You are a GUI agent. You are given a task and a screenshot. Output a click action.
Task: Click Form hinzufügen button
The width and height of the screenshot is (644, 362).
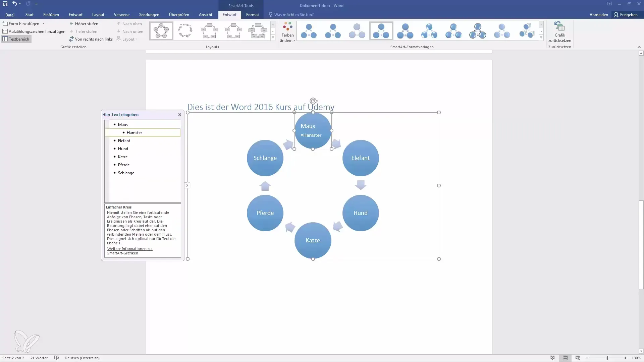pyautogui.click(x=21, y=24)
